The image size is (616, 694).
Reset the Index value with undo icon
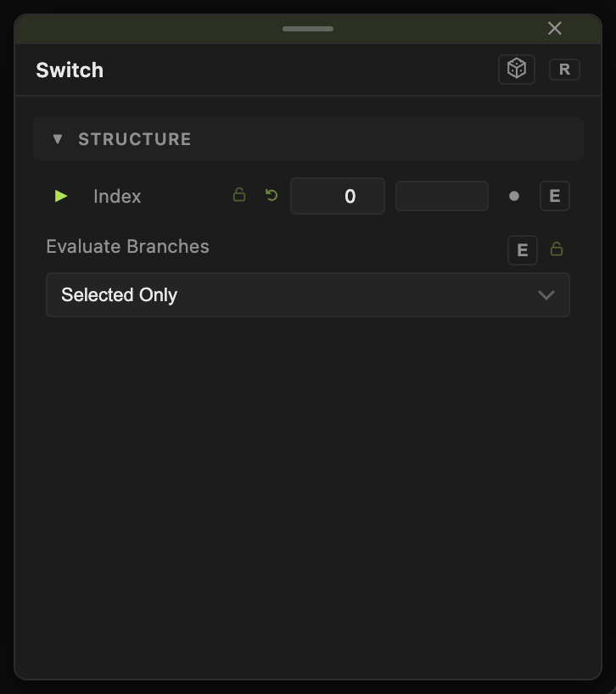point(272,195)
